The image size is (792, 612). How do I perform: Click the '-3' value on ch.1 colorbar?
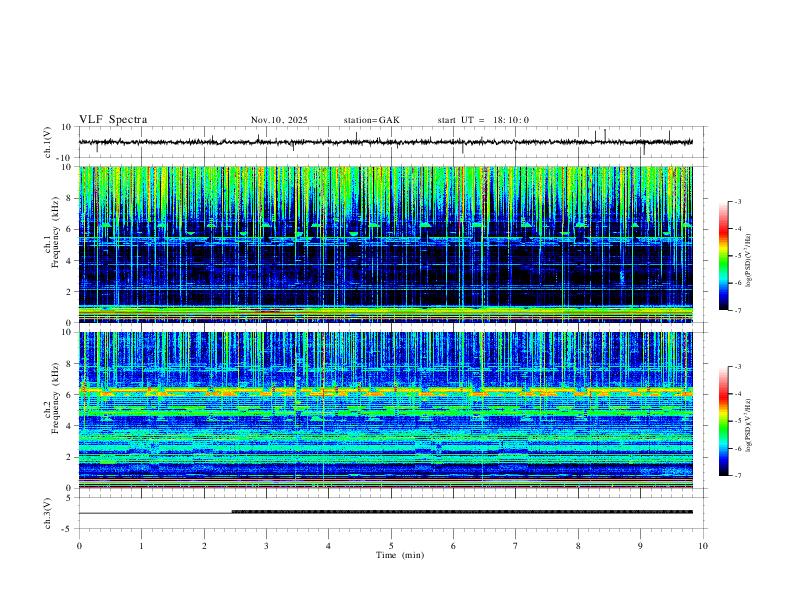coord(737,201)
